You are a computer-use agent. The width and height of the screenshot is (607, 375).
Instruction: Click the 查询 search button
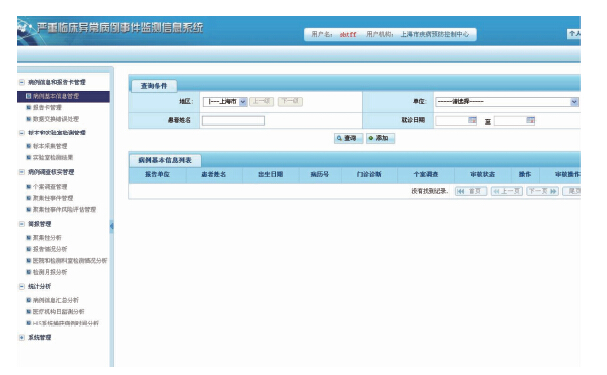pyautogui.click(x=348, y=139)
